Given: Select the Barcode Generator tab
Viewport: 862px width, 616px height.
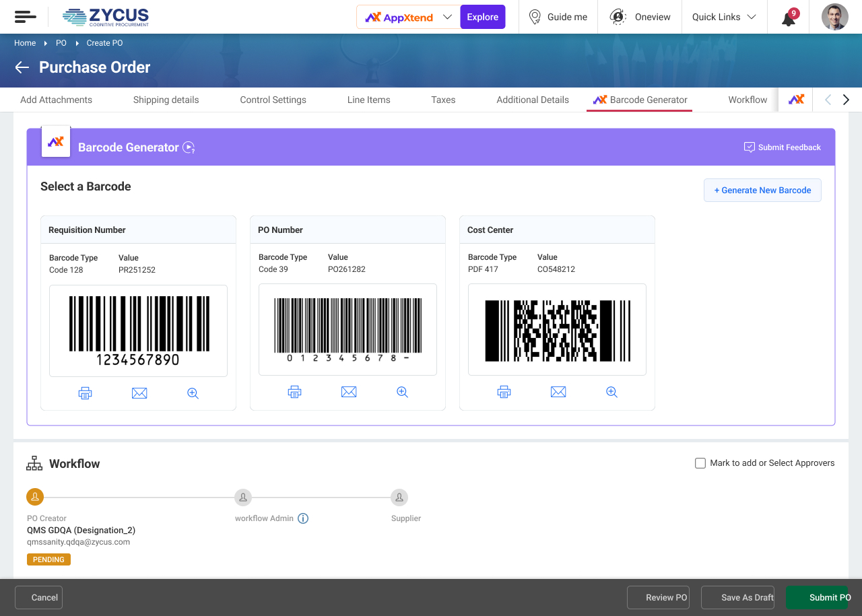Looking at the screenshot, I should click(640, 100).
